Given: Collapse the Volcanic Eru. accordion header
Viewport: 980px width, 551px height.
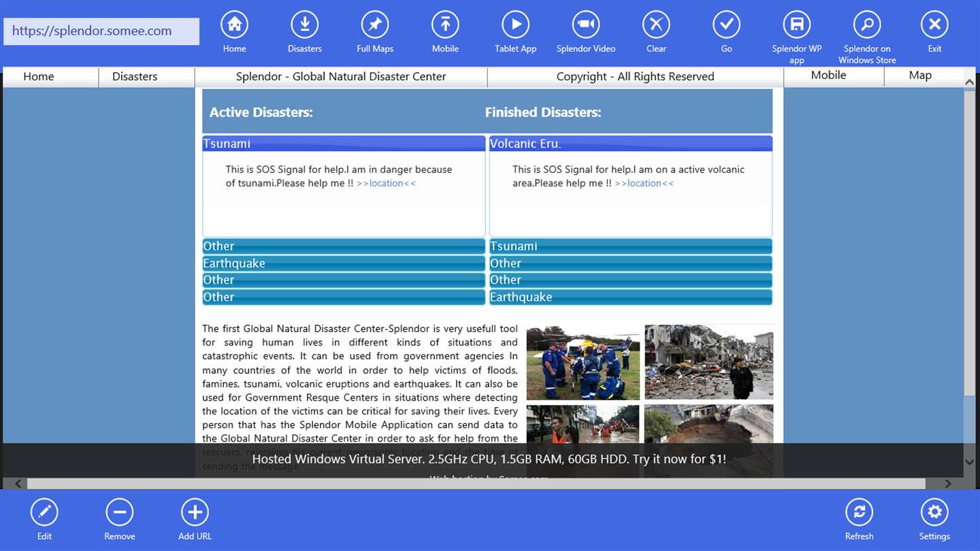Looking at the screenshot, I should click(x=631, y=144).
